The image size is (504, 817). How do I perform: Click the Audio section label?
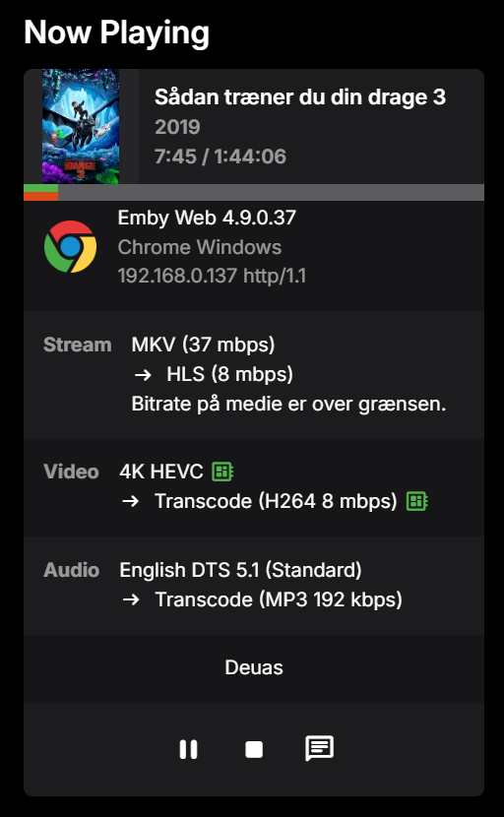point(72,570)
